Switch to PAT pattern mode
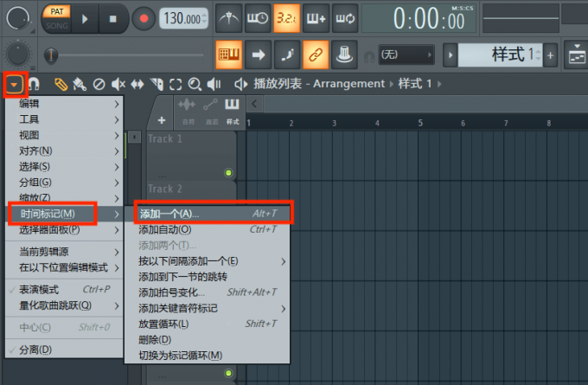Screen dimensions: 588x385 [x=57, y=11]
